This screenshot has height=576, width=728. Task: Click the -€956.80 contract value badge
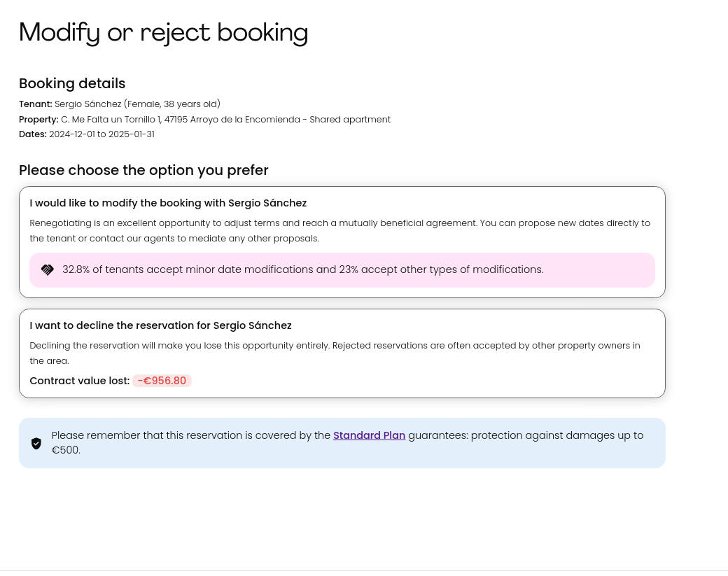point(162,381)
